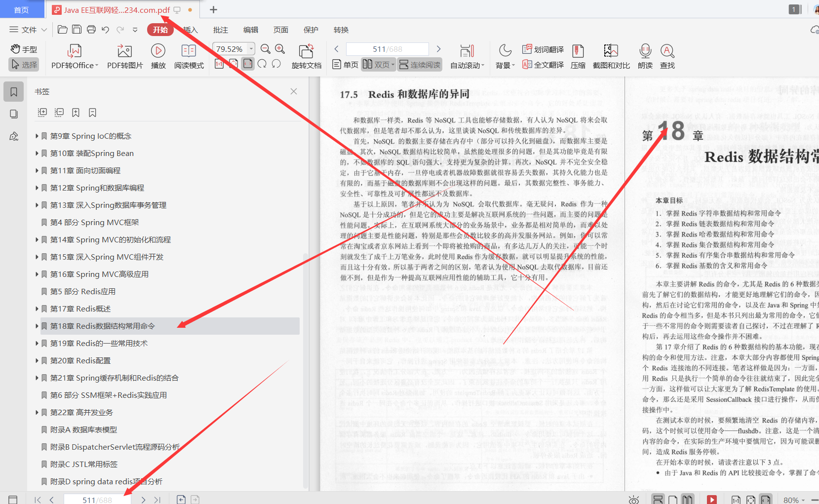Viewport: 819px width, 504px height.
Task: Toggle two-page layout in status bar
Action: (687, 500)
